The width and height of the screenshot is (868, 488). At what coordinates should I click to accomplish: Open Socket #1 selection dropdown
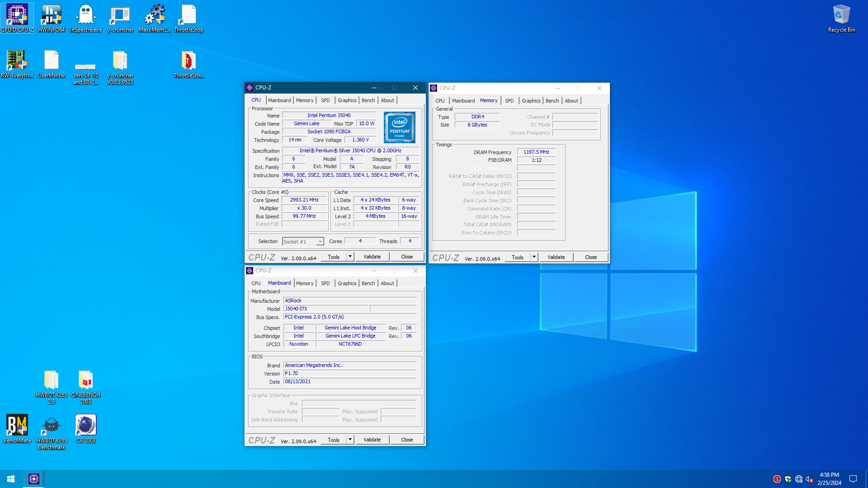303,242
